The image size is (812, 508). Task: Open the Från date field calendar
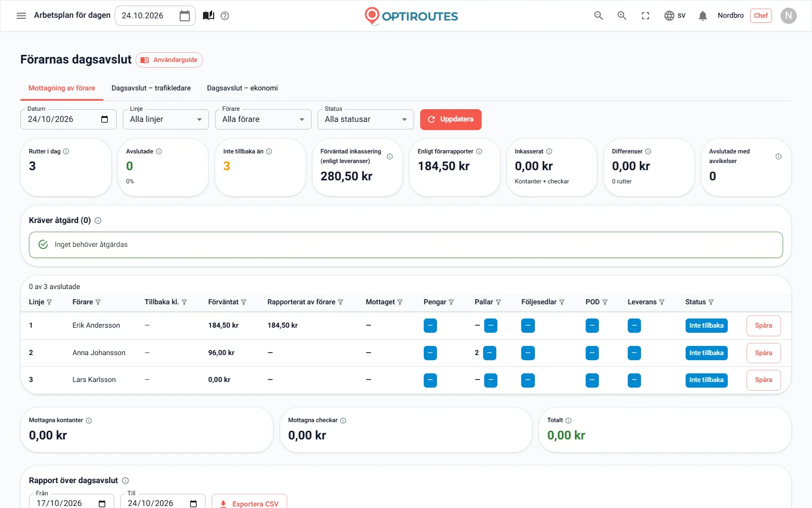(102, 503)
